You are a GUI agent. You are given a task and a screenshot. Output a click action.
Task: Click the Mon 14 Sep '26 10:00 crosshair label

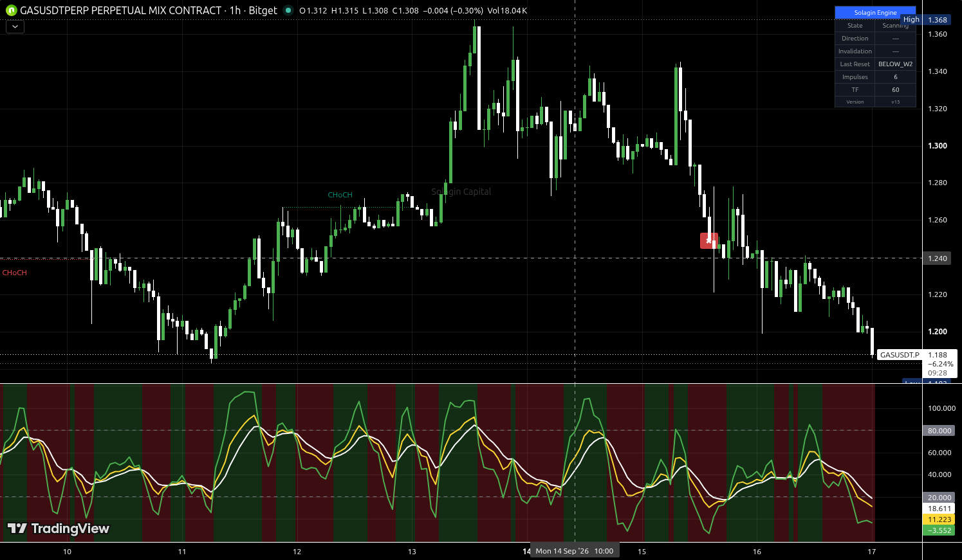(575, 551)
